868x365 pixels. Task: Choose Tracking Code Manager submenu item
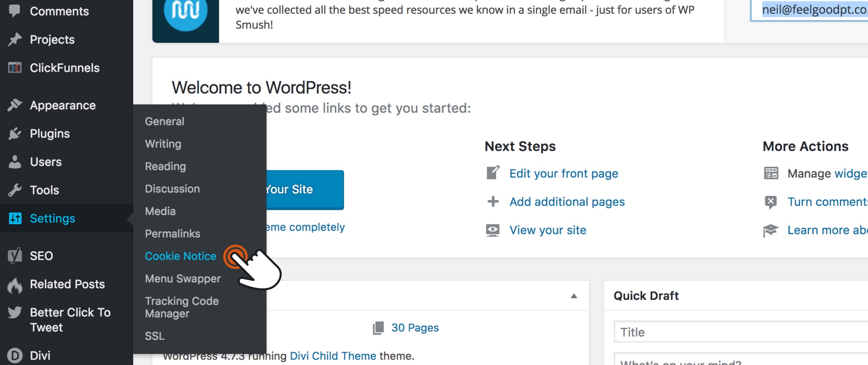[182, 307]
